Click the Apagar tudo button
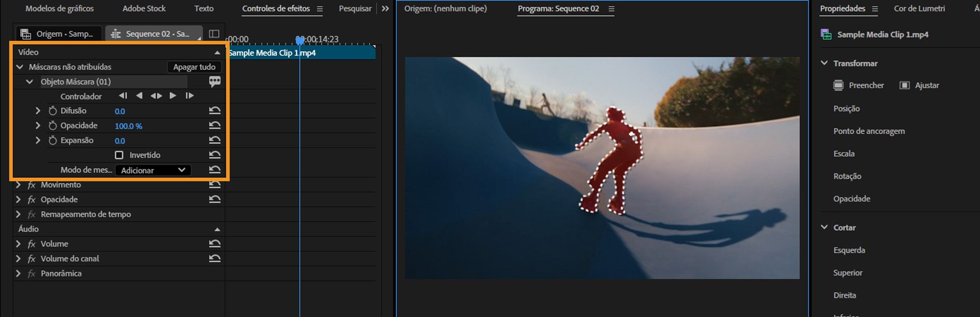980x317 pixels. pos(194,67)
